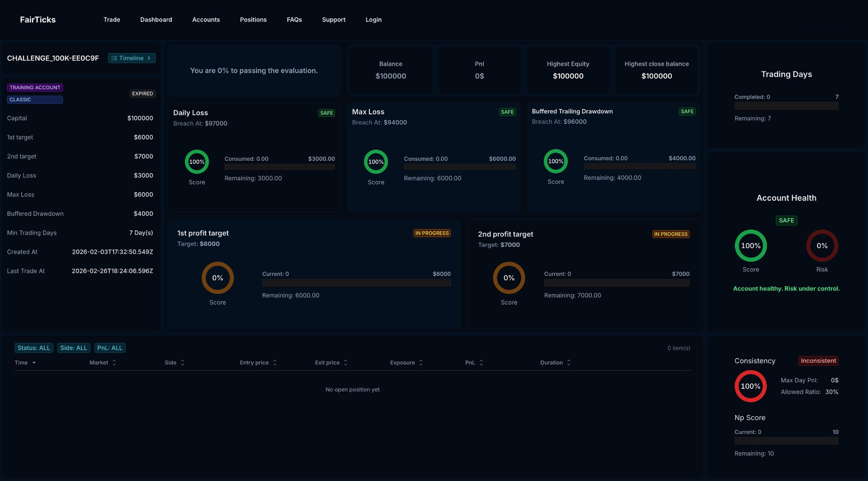Click Buffered Trailing Drawdown 100% score ring

pos(556,161)
